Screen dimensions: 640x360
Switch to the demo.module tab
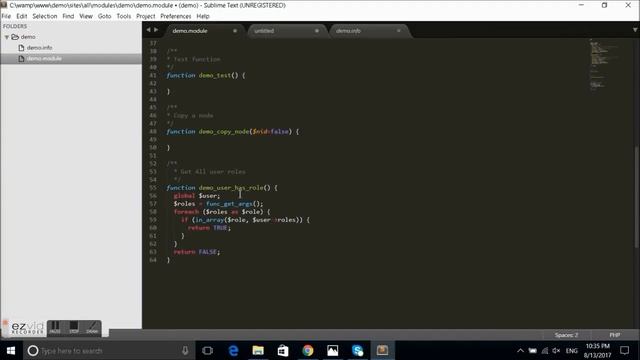(x=190, y=31)
